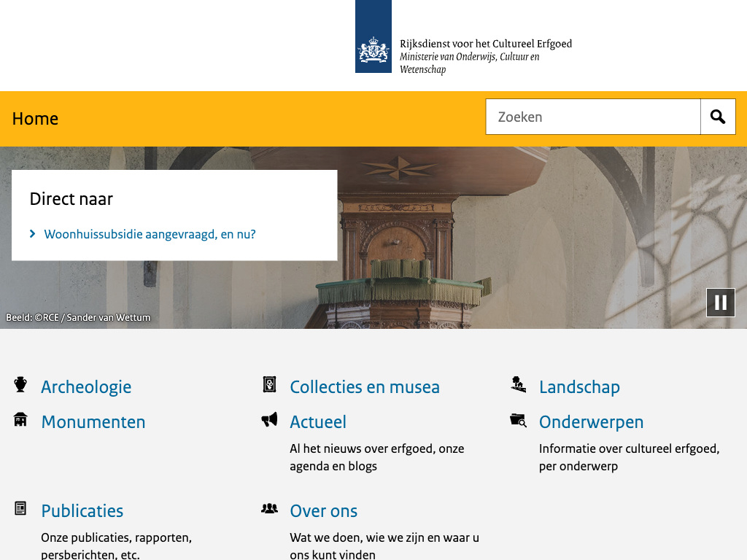Focus the Zoeken search input field
Image resolution: width=747 pixels, height=560 pixels.
pos(592,117)
